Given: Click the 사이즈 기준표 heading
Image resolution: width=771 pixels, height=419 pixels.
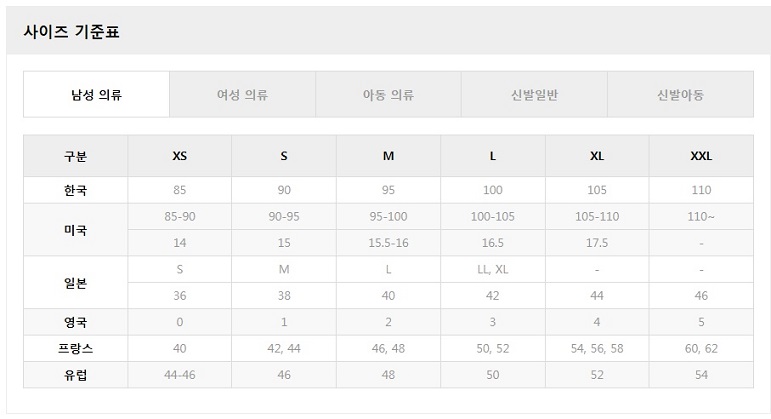Looking at the screenshot, I should (71, 32).
